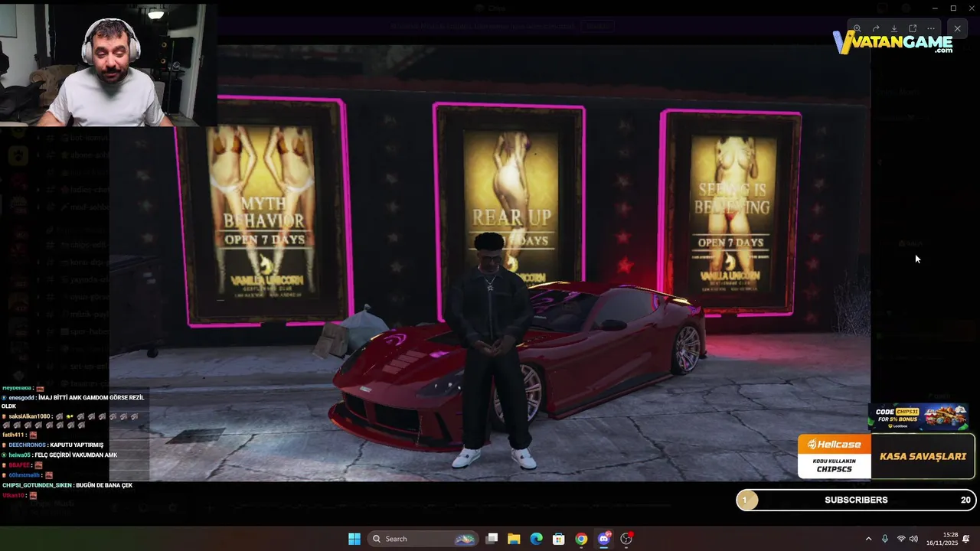
Task: Open Microsoft Store from the taskbar
Action: coord(559,539)
